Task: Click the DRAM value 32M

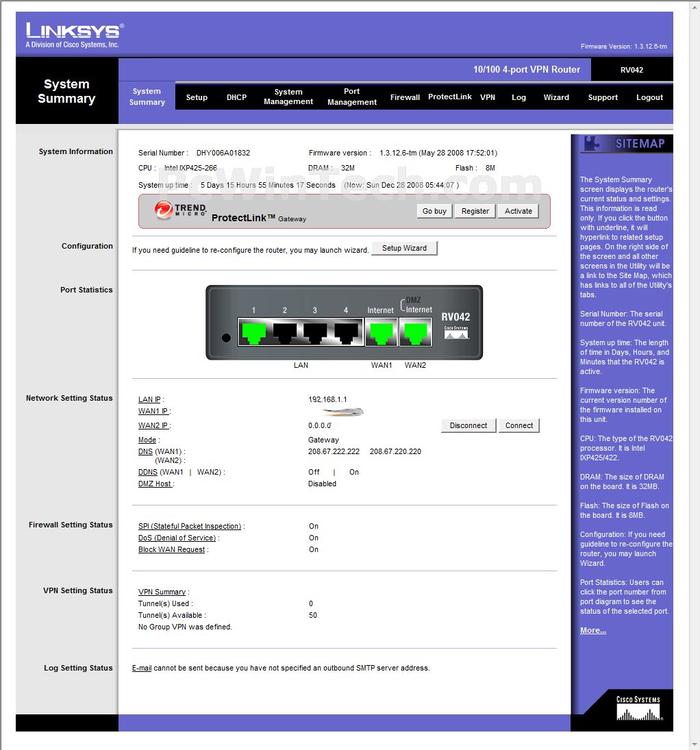Action: 348,168
